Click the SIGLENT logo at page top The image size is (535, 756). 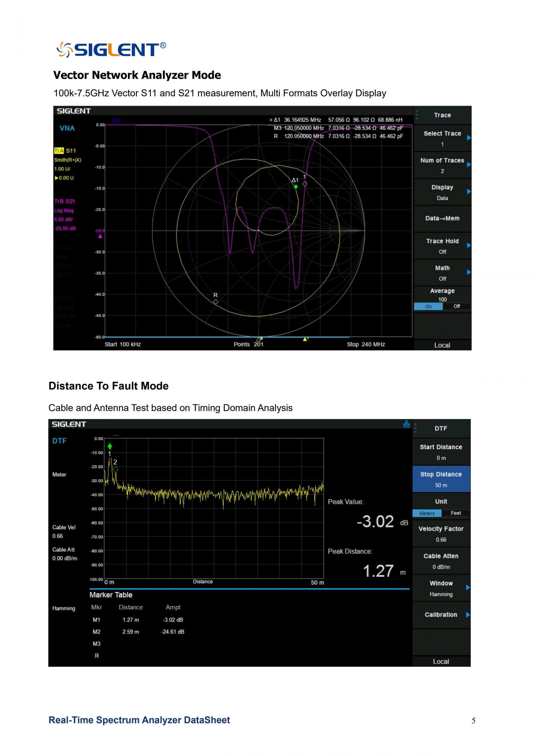click(x=111, y=50)
